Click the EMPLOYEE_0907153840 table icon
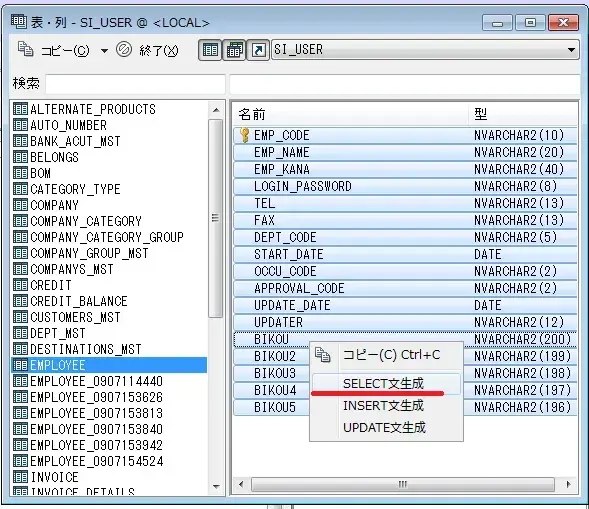 [20, 429]
